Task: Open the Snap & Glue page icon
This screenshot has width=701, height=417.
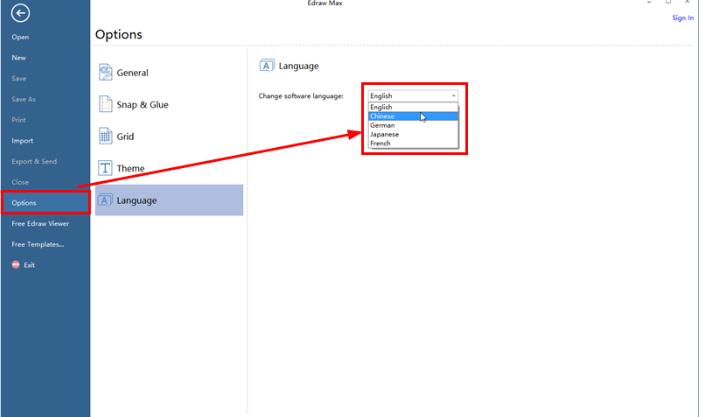Action: click(106, 104)
